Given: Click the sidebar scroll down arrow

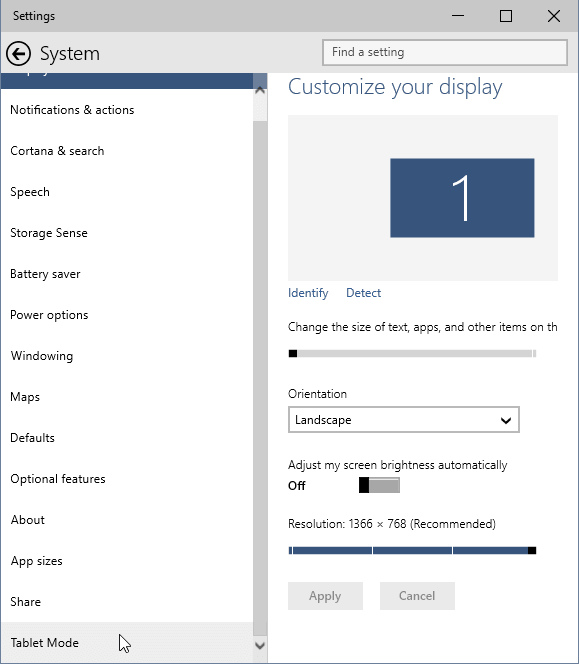Looking at the screenshot, I should pyautogui.click(x=260, y=646).
